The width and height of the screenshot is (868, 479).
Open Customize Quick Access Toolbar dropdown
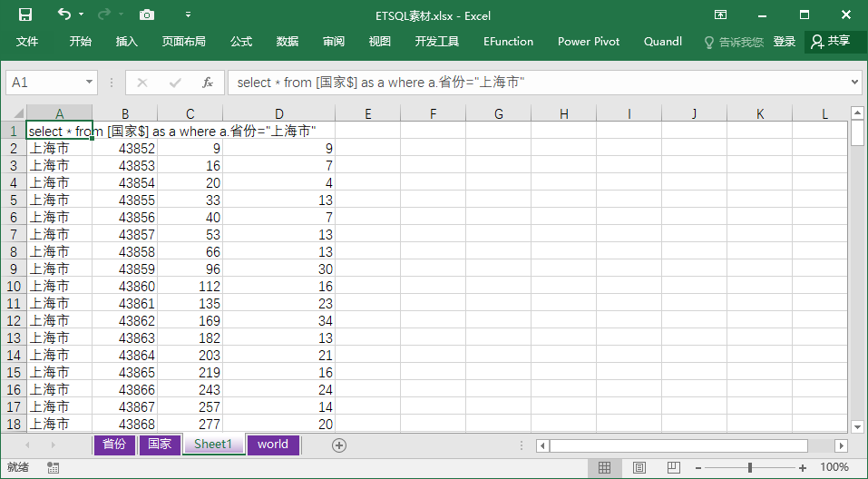[188, 15]
